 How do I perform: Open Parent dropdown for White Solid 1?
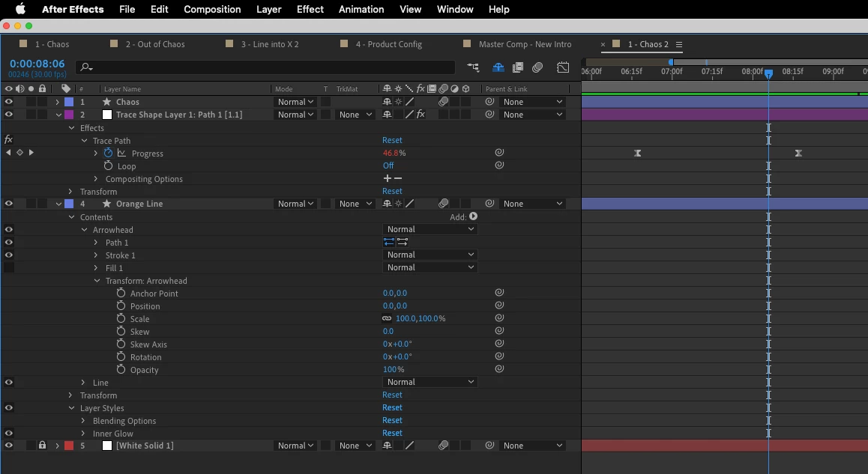coord(532,446)
